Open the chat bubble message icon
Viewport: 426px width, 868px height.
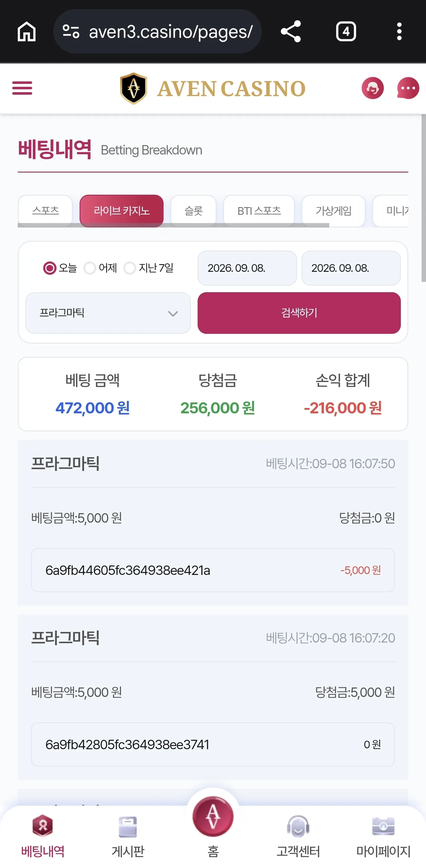[408, 88]
